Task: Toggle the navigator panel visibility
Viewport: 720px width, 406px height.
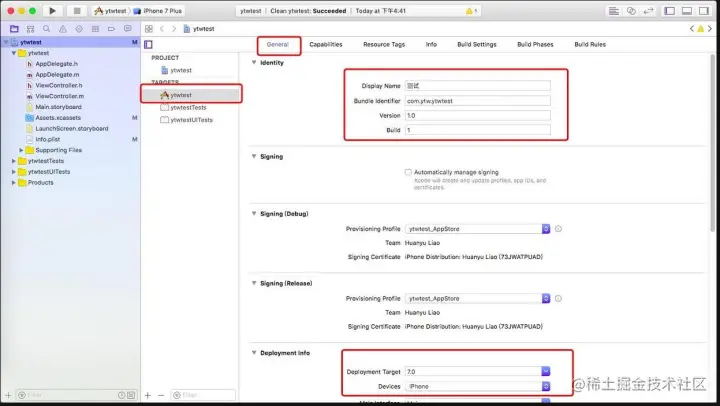Action: (669, 11)
